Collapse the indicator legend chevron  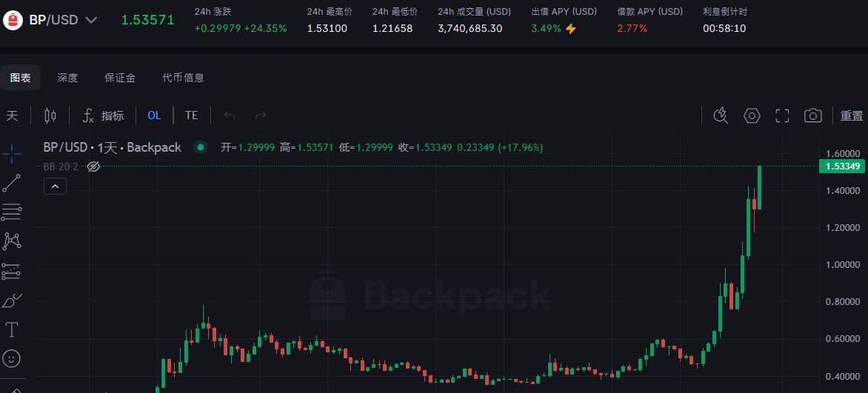(x=55, y=187)
